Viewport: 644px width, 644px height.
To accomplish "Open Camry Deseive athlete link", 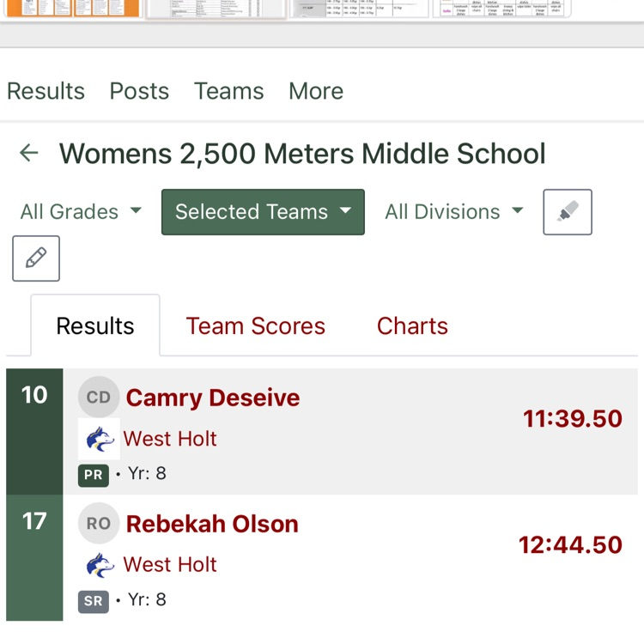I will tap(213, 398).
